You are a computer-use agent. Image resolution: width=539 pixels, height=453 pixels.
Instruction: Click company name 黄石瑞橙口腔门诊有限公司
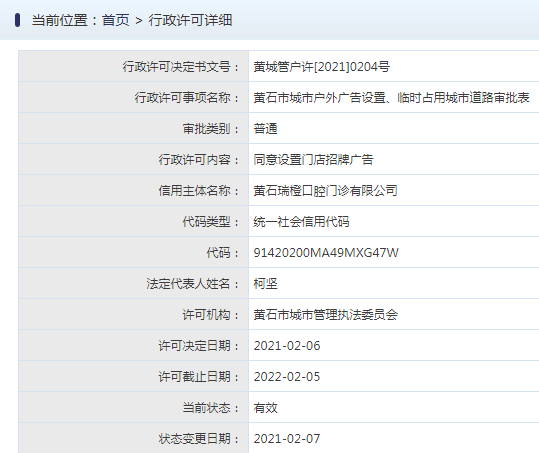325,190
